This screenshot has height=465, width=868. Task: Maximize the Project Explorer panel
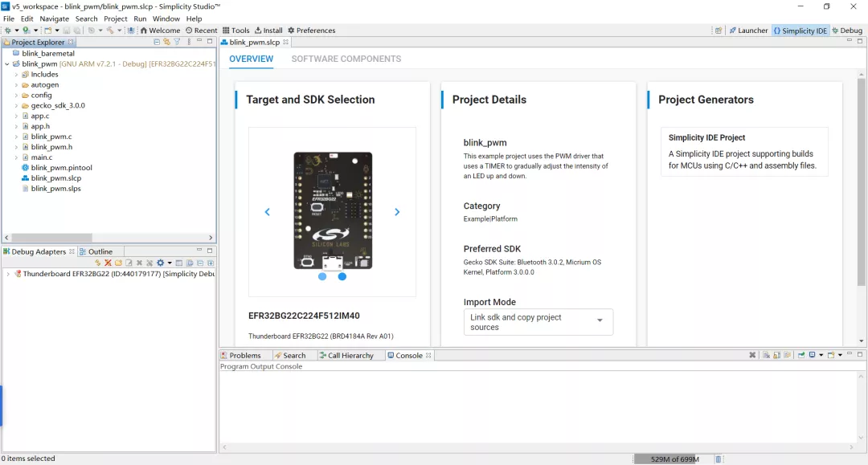tap(210, 42)
